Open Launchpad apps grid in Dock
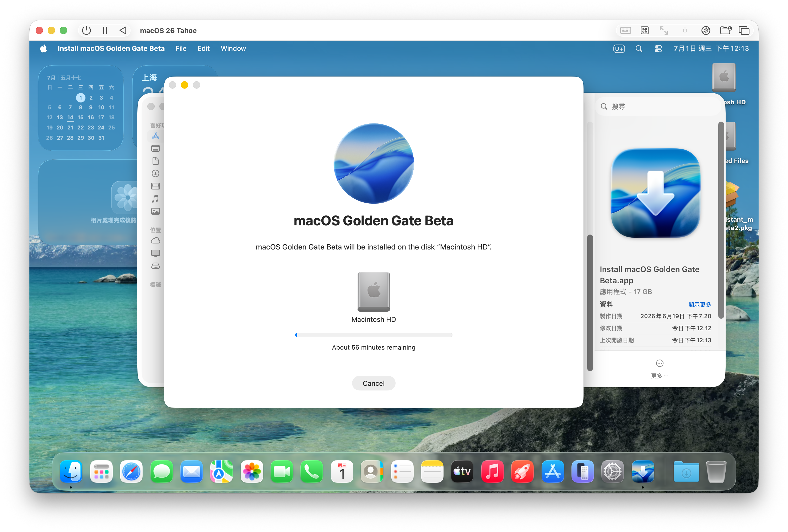 tap(101, 471)
